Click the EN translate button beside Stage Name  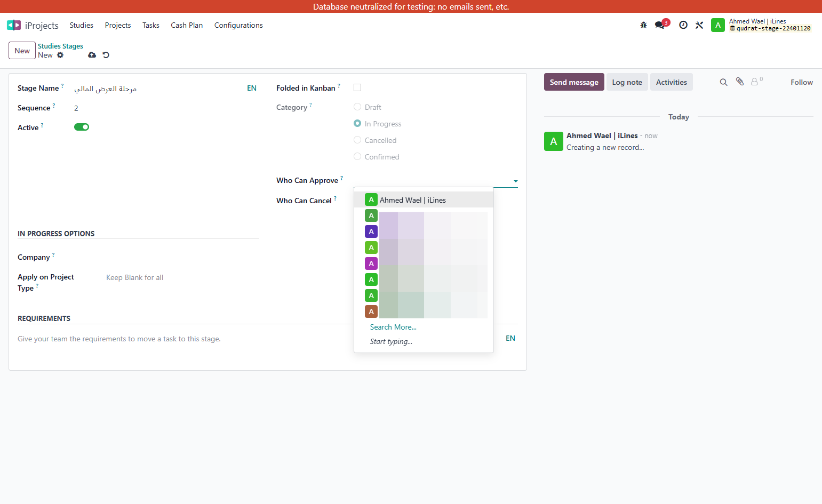coord(252,88)
